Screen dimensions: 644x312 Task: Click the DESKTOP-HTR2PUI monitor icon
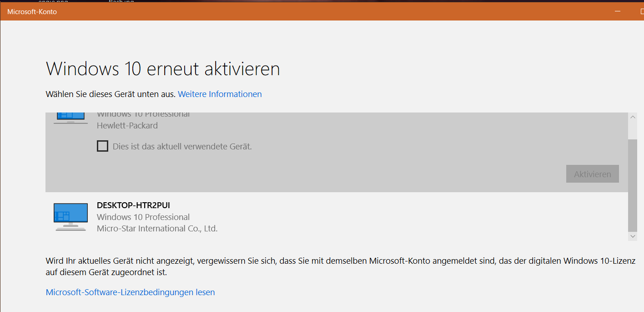(70, 217)
